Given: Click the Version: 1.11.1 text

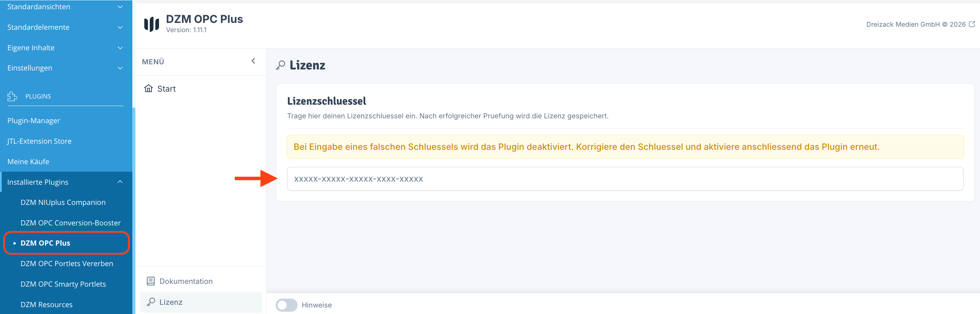Looking at the screenshot, I should click(x=186, y=30).
